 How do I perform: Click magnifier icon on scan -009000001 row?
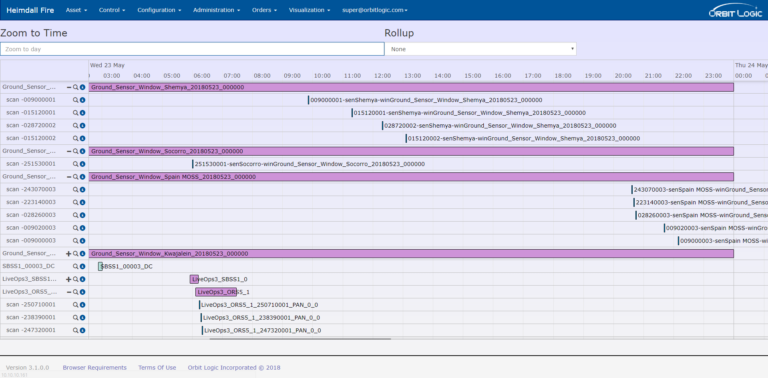click(75, 100)
